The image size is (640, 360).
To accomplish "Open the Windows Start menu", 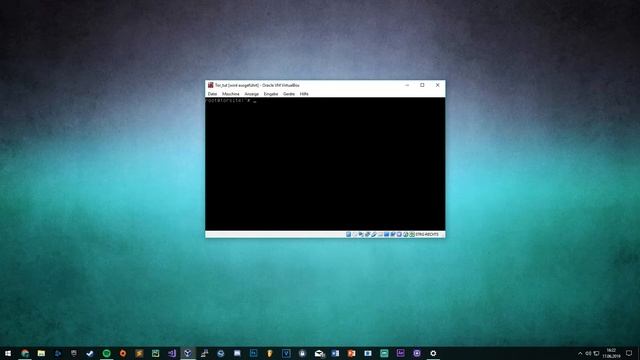I will click(x=8, y=353).
